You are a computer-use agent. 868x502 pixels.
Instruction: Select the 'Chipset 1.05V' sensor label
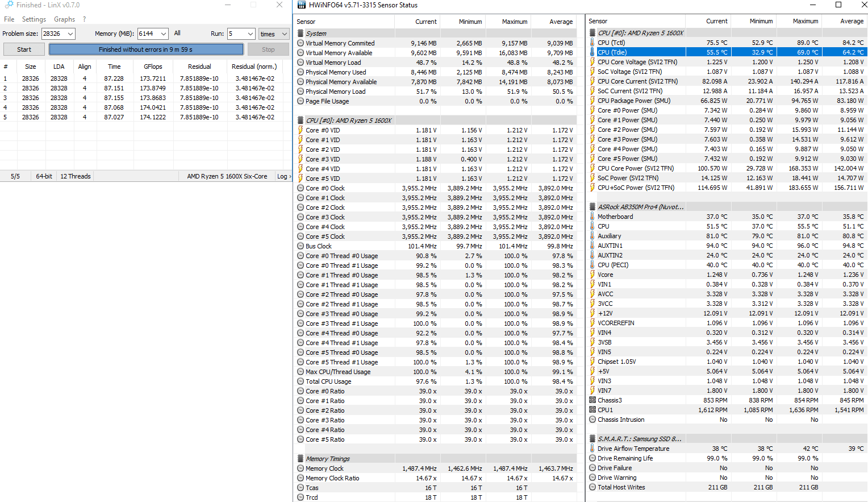point(616,362)
